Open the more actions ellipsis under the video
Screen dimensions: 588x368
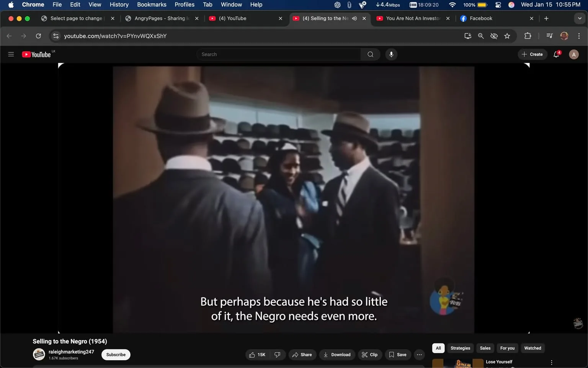point(419,355)
